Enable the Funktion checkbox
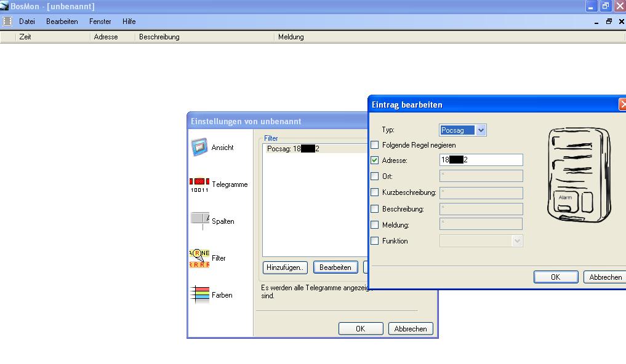Viewport: 626px width, 364px height. click(x=374, y=241)
